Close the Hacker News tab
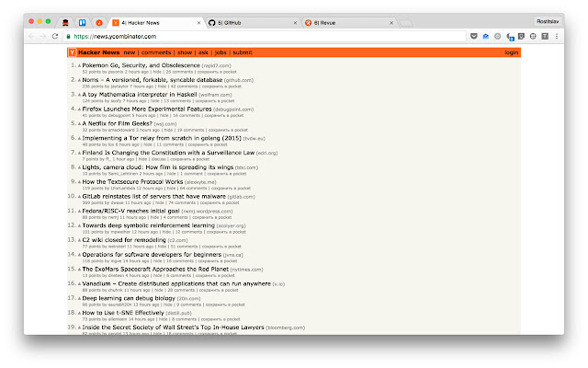Viewport: 588px width, 368px height. pos(198,23)
